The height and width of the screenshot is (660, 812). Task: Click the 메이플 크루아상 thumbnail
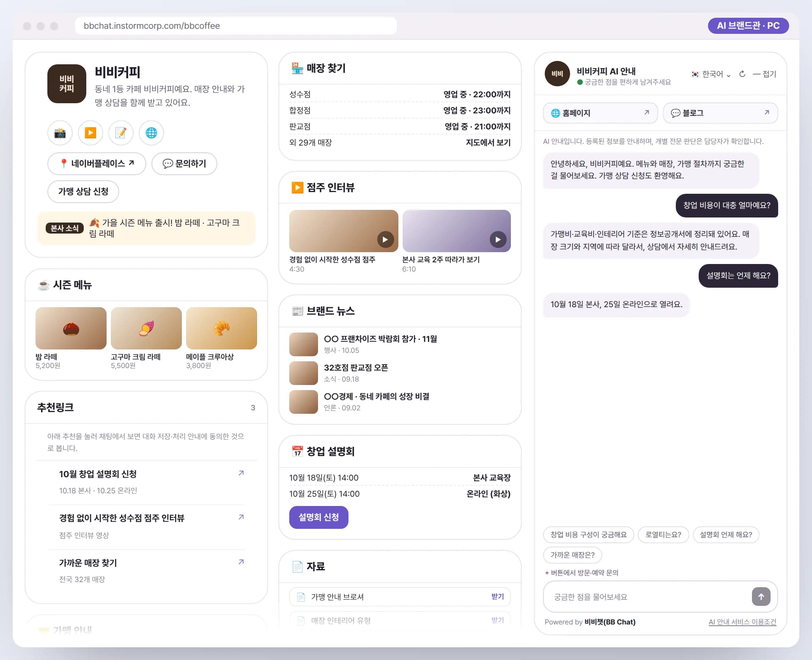pos(222,328)
